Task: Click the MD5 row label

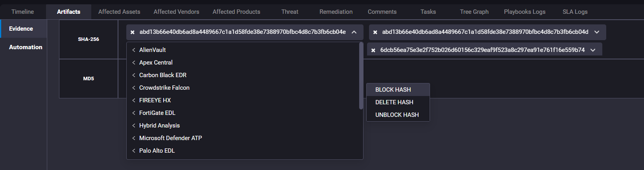Action: coord(89,79)
